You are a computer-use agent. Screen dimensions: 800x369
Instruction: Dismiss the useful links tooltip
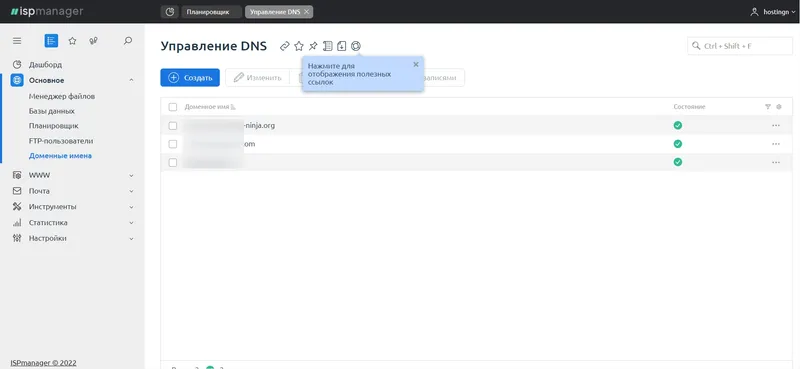coord(416,64)
